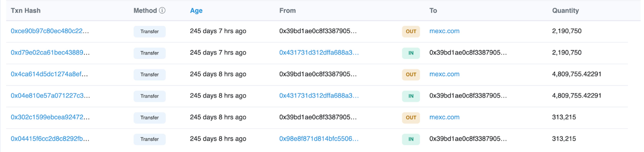Open transaction 0x4ca614d5dc1274a8ef

pos(49,74)
